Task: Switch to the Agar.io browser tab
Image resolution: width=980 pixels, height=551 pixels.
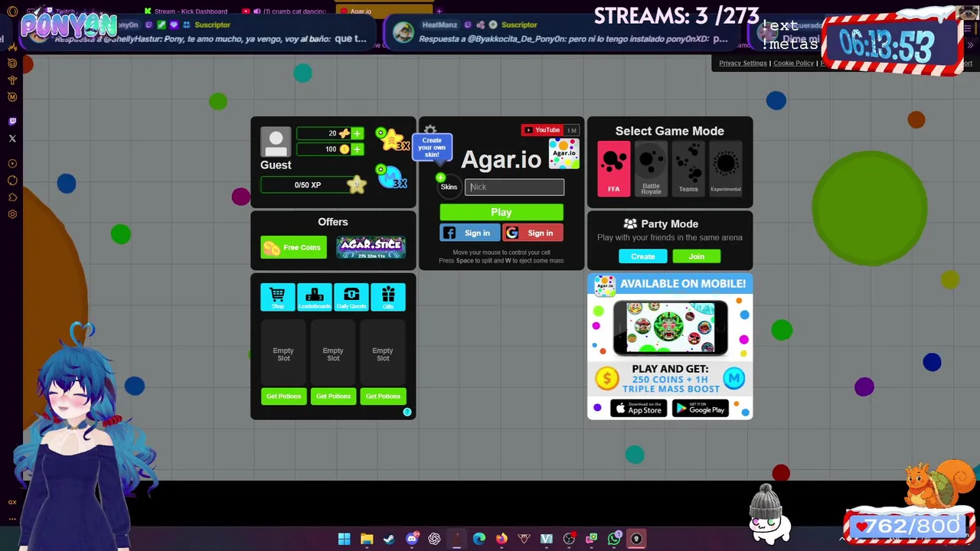Action: coord(383,11)
